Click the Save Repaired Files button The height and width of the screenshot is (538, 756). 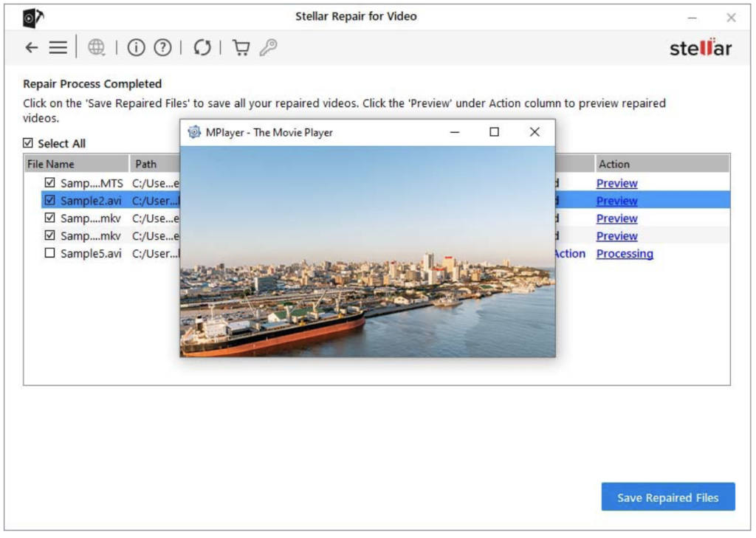tap(668, 497)
